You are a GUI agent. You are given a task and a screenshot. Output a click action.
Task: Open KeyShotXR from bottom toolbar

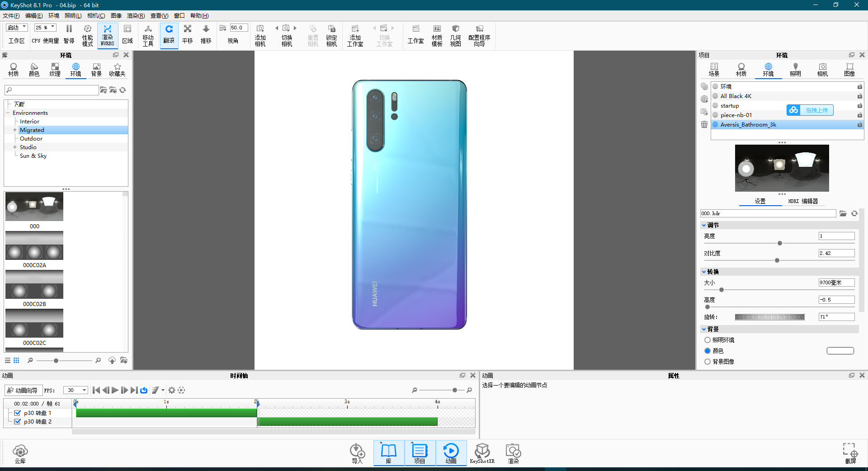click(x=482, y=453)
